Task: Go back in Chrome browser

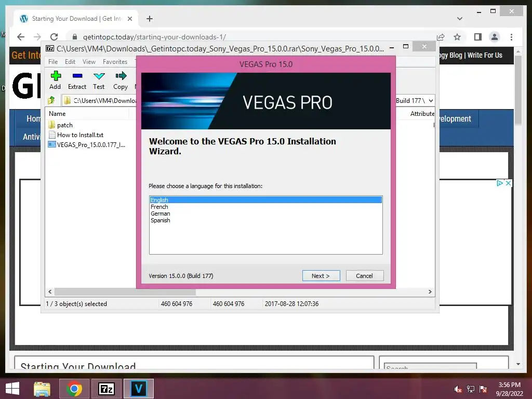Action: coord(21,37)
